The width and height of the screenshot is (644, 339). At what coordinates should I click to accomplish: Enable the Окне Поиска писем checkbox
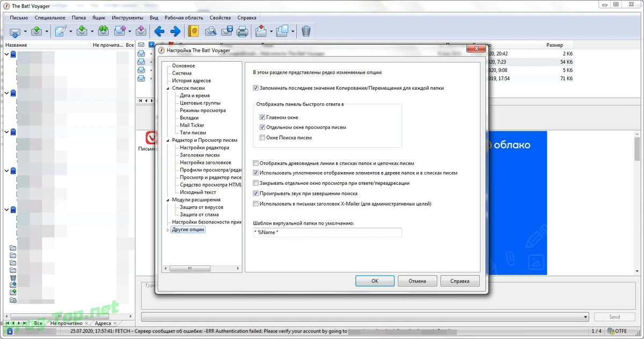(262, 138)
